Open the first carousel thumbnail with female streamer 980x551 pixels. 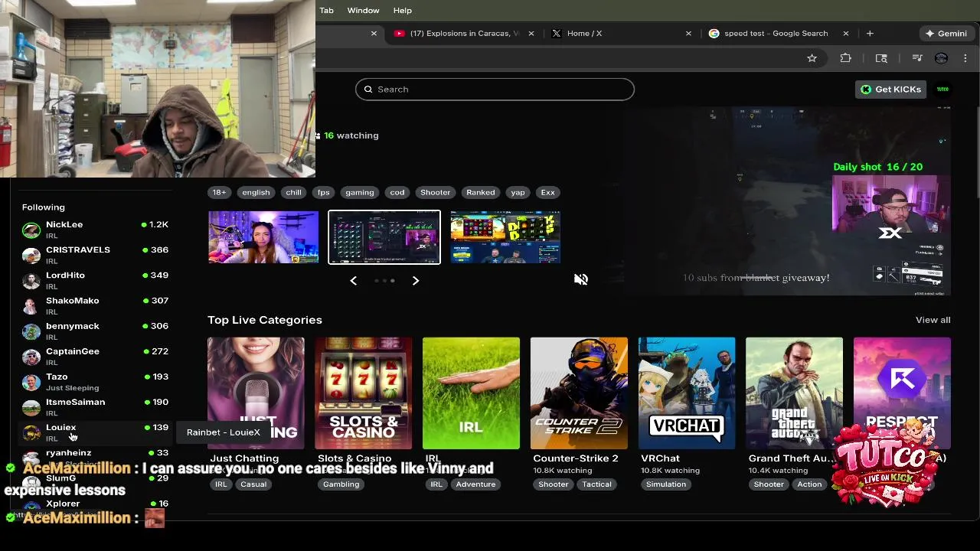(263, 237)
